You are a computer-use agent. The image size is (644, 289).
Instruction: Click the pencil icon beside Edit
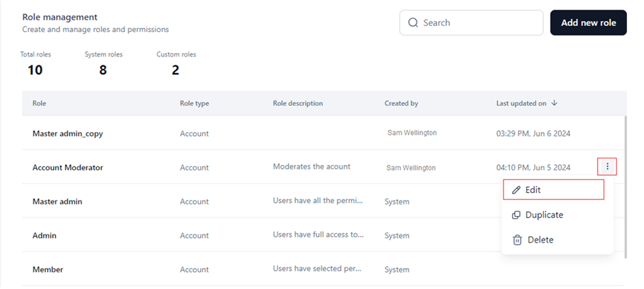(x=516, y=189)
